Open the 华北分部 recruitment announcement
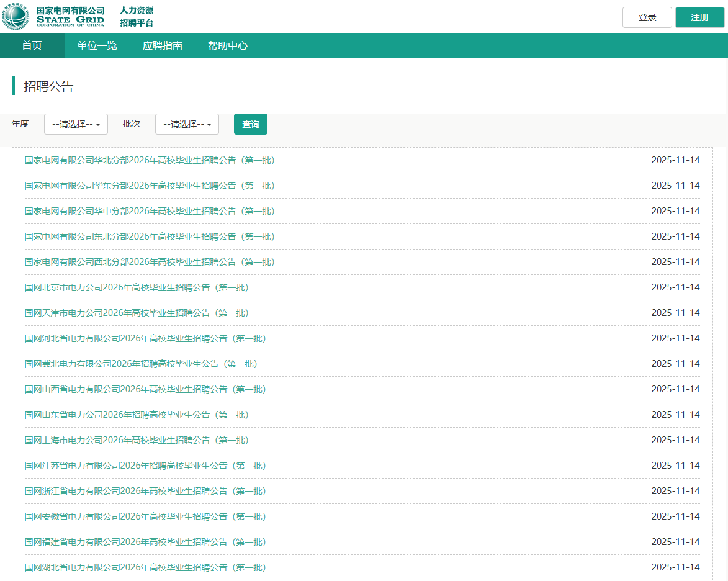728x581 pixels. [x=150, y=160]
